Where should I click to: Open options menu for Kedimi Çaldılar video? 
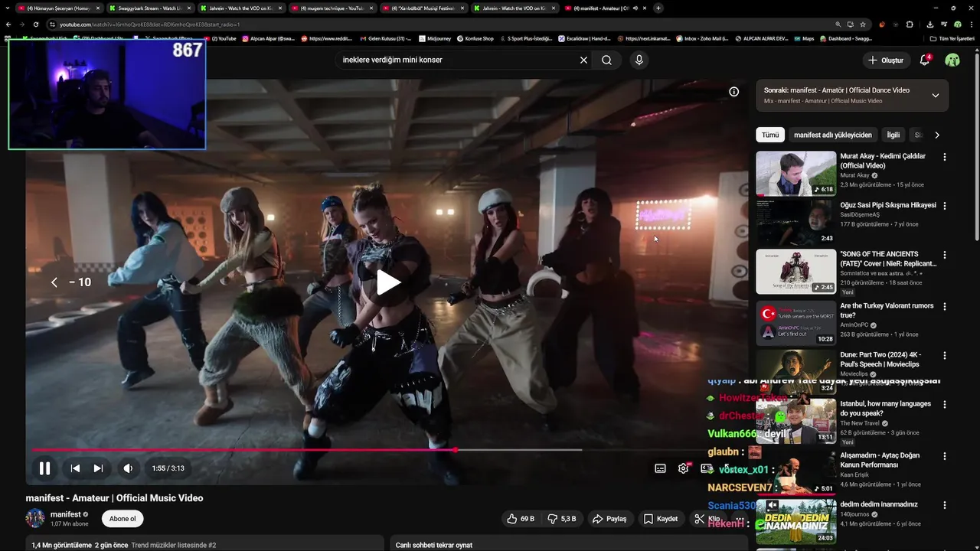click(x=944, y=157)
